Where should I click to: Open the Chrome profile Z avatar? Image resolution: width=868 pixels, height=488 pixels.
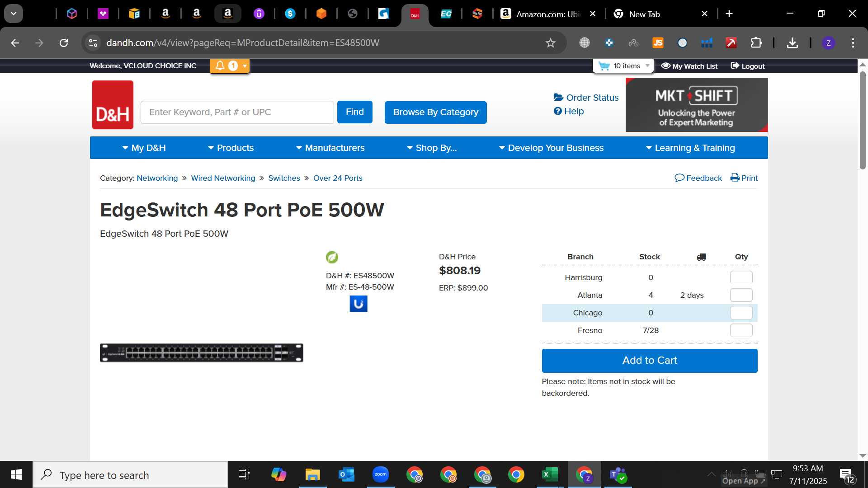828,43
